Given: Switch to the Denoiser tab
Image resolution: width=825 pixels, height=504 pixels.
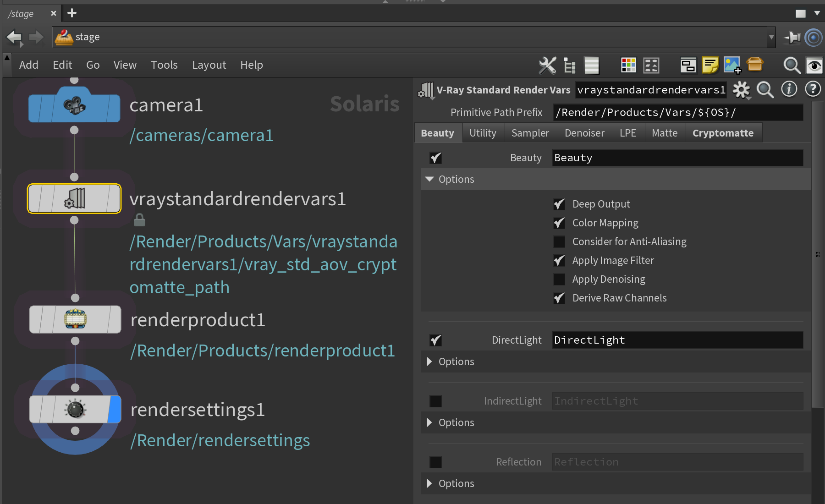Looking at the screenshot, I should (x=584, y=133).
